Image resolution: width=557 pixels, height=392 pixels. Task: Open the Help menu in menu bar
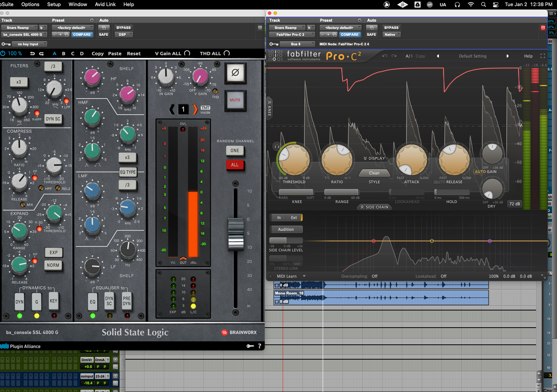(129, 5)
